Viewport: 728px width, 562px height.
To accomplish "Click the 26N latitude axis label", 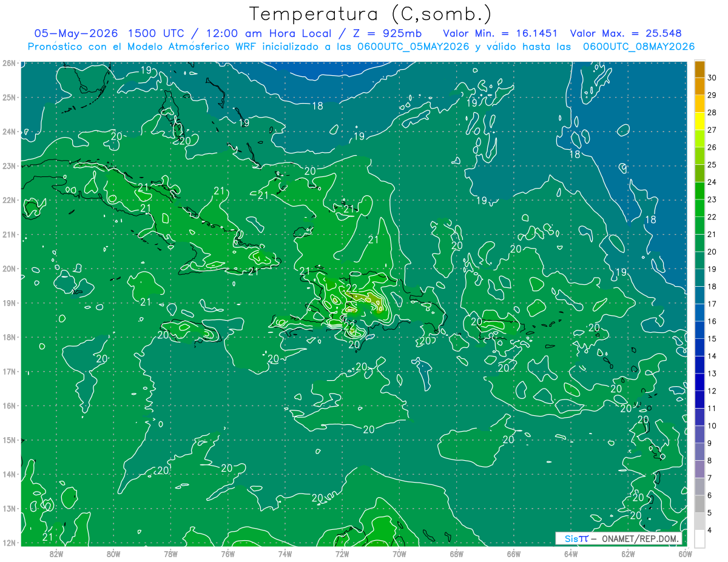I will click(8, 63).
